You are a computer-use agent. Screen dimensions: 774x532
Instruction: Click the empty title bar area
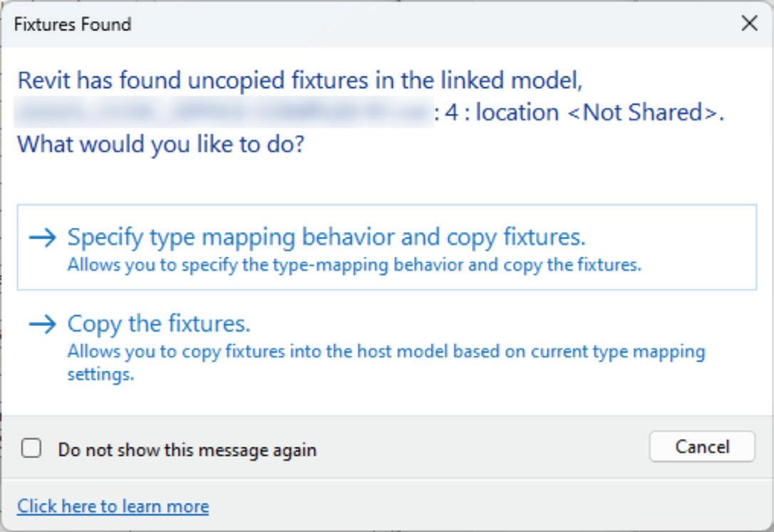[x=428, y=24]
